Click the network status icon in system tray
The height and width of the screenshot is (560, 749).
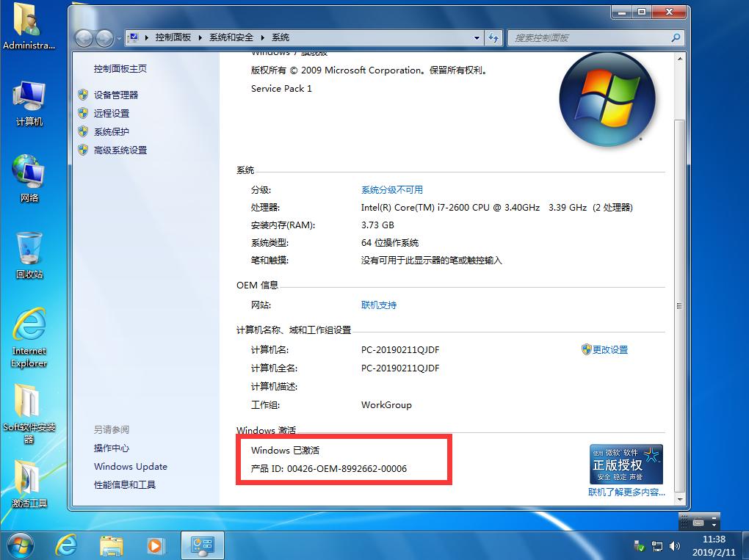pos(657,546)
